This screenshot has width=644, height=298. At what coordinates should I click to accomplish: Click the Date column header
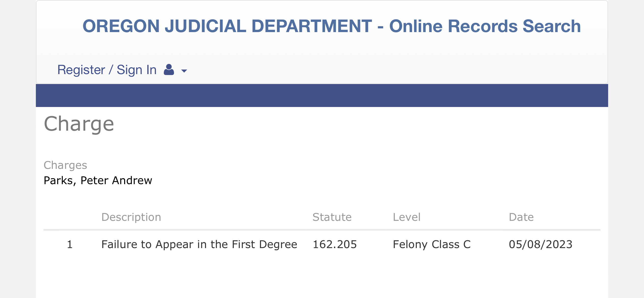click(521, 217)
